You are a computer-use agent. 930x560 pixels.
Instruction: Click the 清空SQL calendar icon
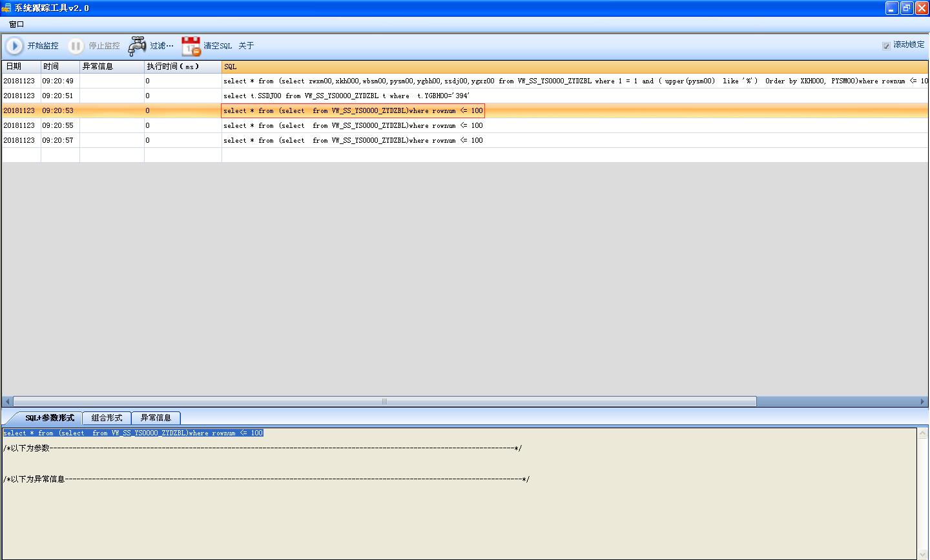[191, 46]
